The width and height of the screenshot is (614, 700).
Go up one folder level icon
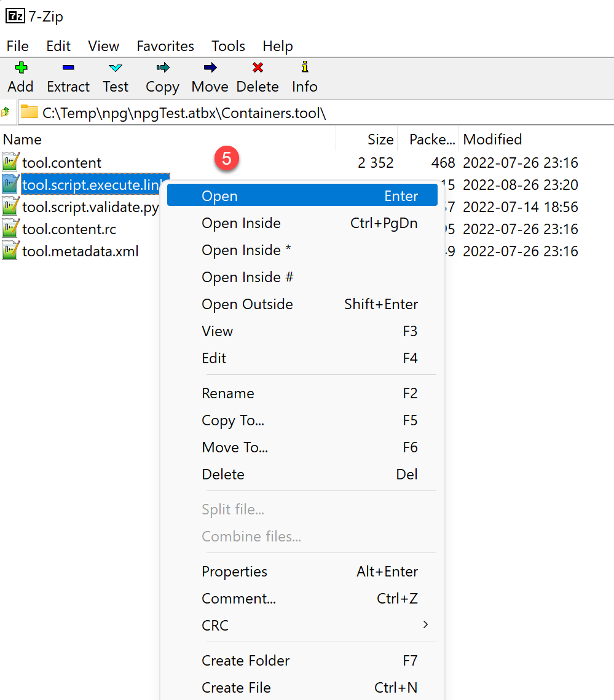point(6,112)
